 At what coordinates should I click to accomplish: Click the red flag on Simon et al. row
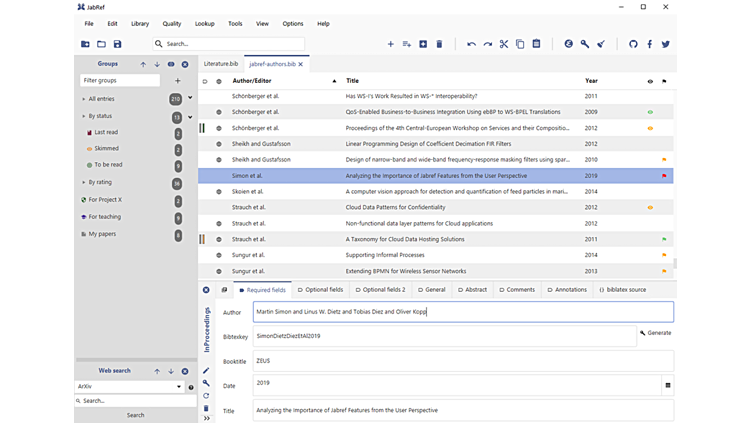[664, 176]
